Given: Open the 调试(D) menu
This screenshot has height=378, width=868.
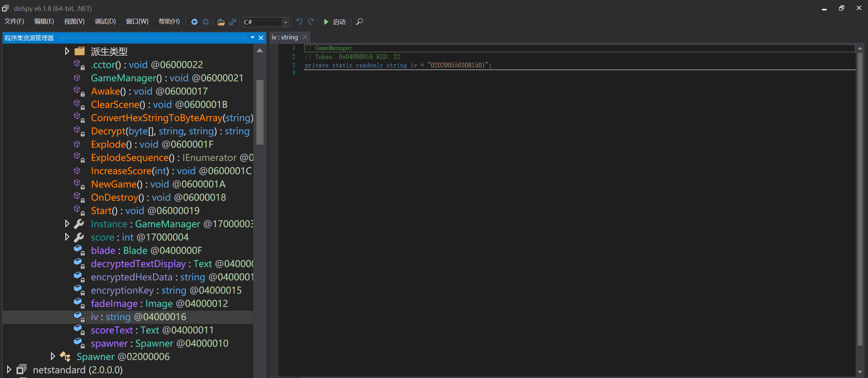Looking at the screenshot, I should 105,21.
